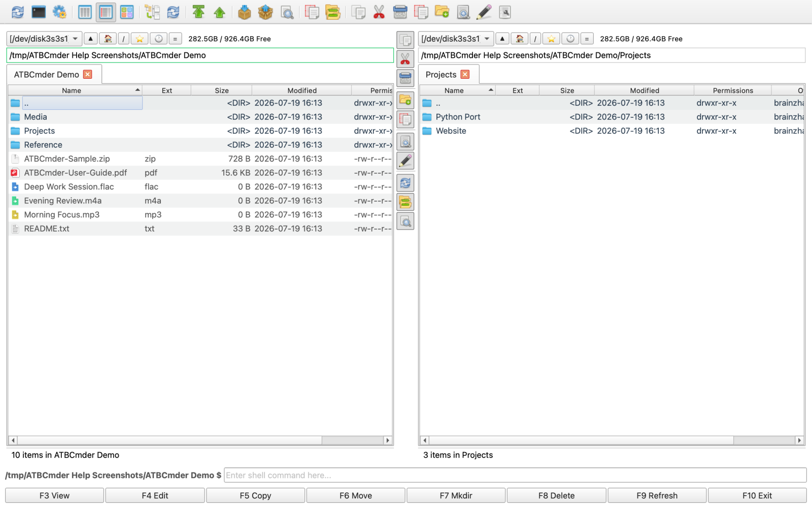The height and width of the screenshot is (508, 812).
Task: Click the search magnifier icon in top toolbar
Action: pyautogui.click(x=287, y=12)
